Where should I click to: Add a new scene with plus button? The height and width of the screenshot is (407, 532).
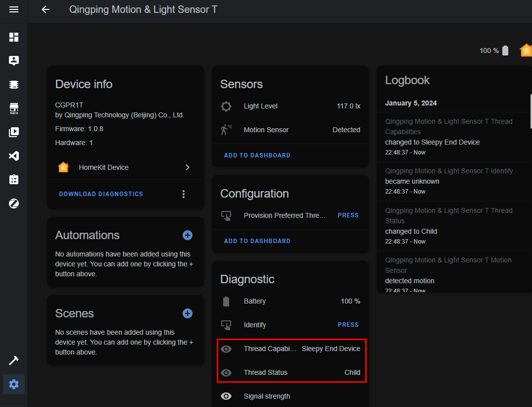coord(188,313)
